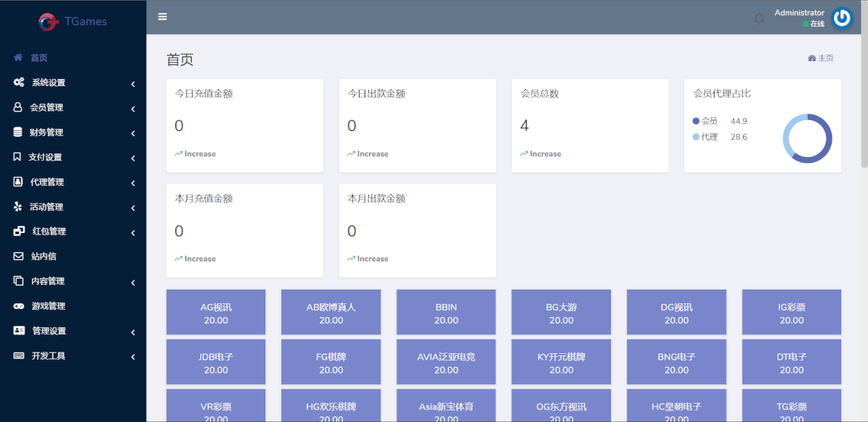Open the 代理管理 menu item
Image resolution: width=868 pixels, height=422 pixels.
(x=47, y=182)
